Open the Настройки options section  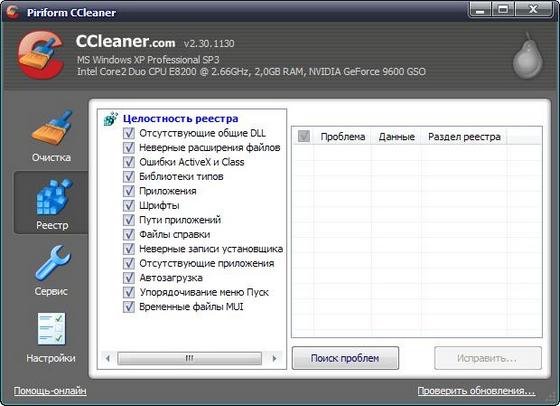51,338
